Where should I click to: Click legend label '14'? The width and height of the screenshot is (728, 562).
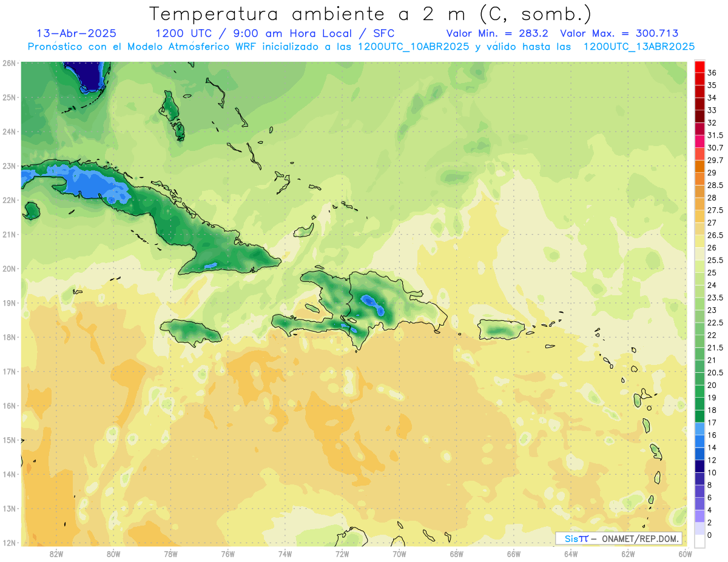pyautogui.click(x=712, y=447)
